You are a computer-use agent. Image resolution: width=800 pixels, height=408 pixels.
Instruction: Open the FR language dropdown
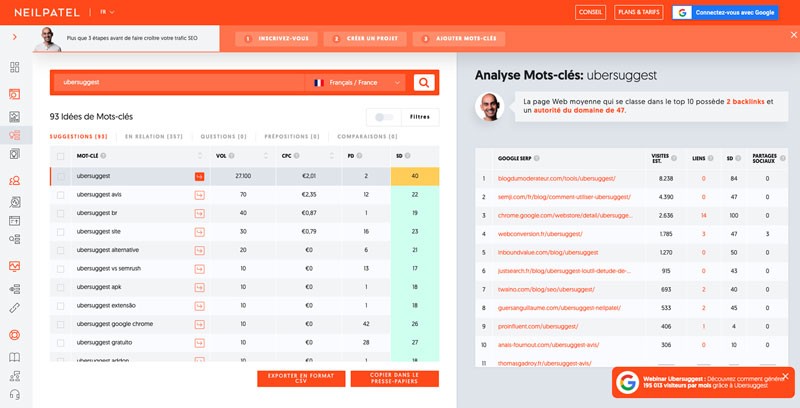coord(107,12)
